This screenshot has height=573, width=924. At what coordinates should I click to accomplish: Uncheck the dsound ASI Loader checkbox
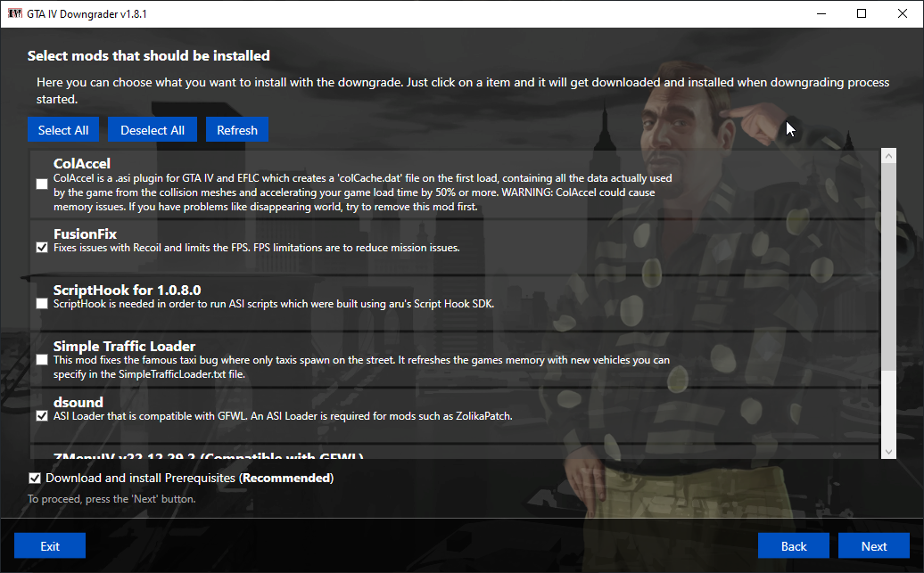click(42, 416)
